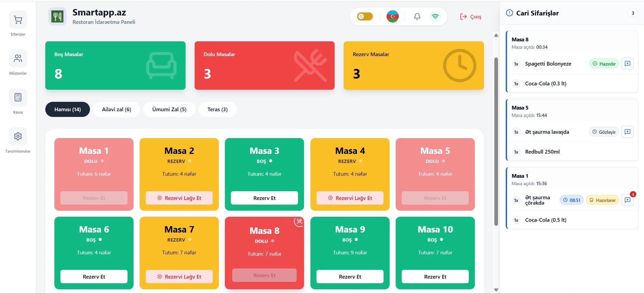Open the Müştərilər customers icon
This screenshot has width=644, height=294.
click(x=18, y=58)
